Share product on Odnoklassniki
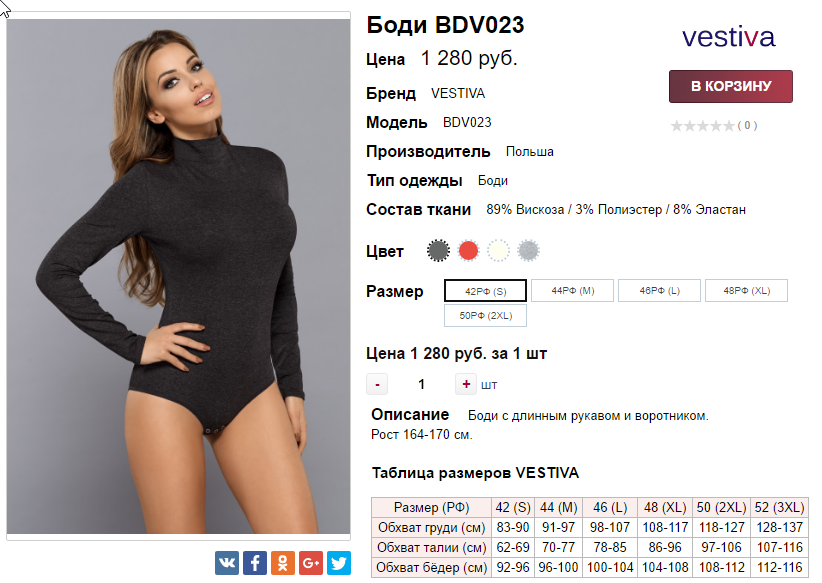This screenshot has width=822, height=583. pos(283,563)
